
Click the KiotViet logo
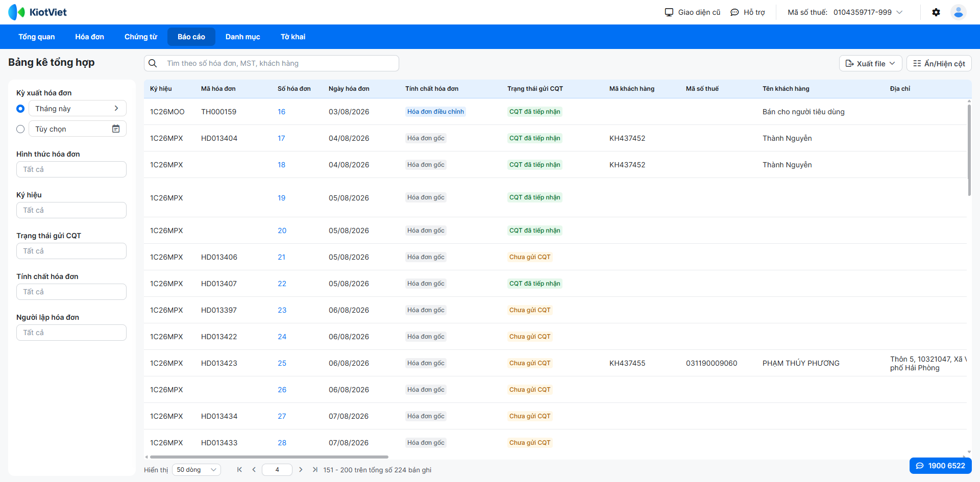click(37, 12)
